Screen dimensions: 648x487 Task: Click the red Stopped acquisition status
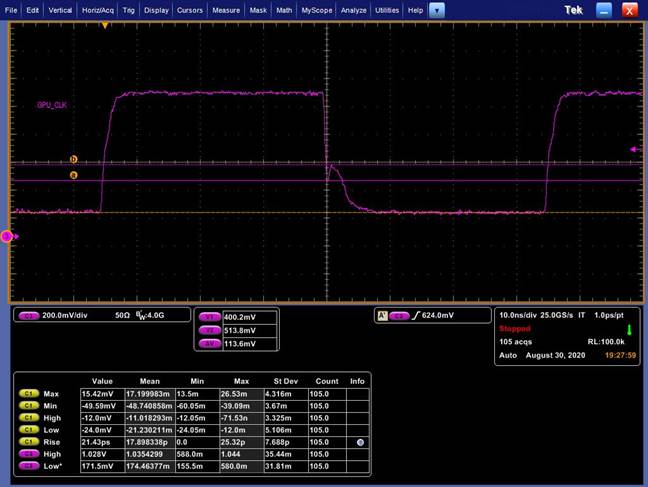click(515, 329)
